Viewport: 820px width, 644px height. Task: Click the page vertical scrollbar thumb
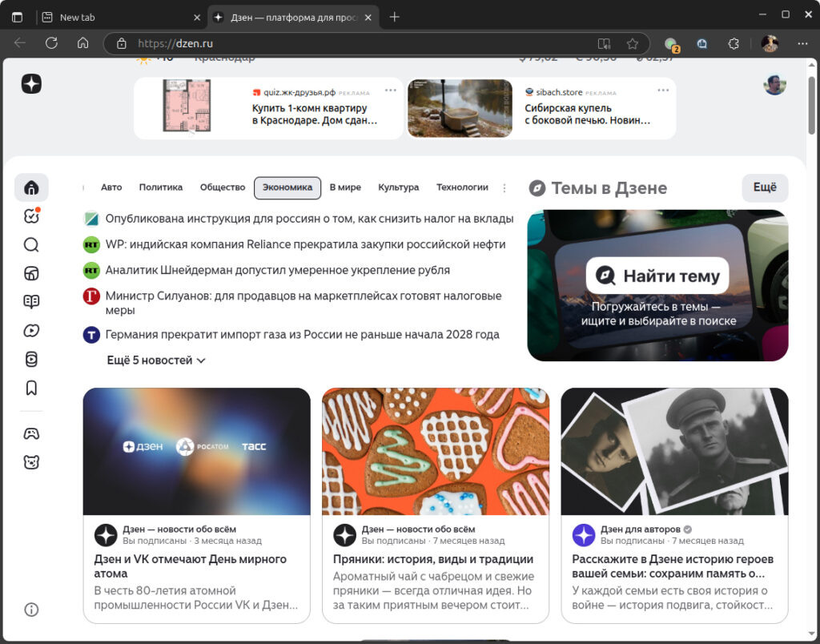pyautogui.click(x=811, y=105)
